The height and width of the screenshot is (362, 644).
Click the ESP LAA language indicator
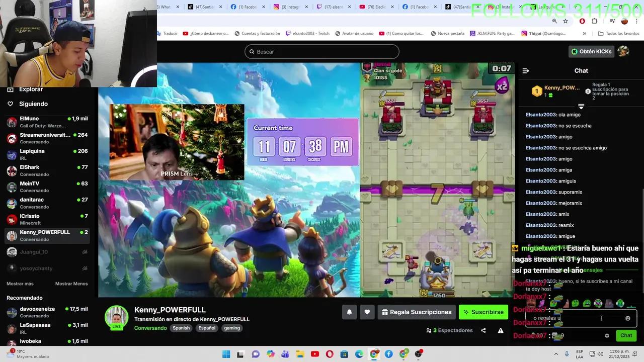coord(580,354)
